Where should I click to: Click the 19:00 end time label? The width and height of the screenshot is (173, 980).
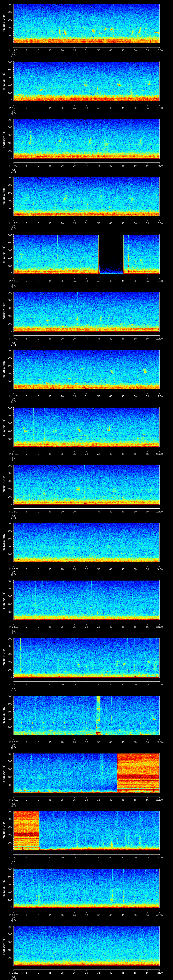pos(159,281)
